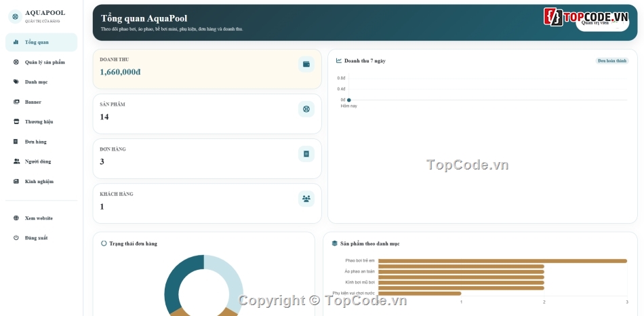Click the receipt icon on Đơn hàng card
Screen dimensions: 644x316
coord(306,154)
